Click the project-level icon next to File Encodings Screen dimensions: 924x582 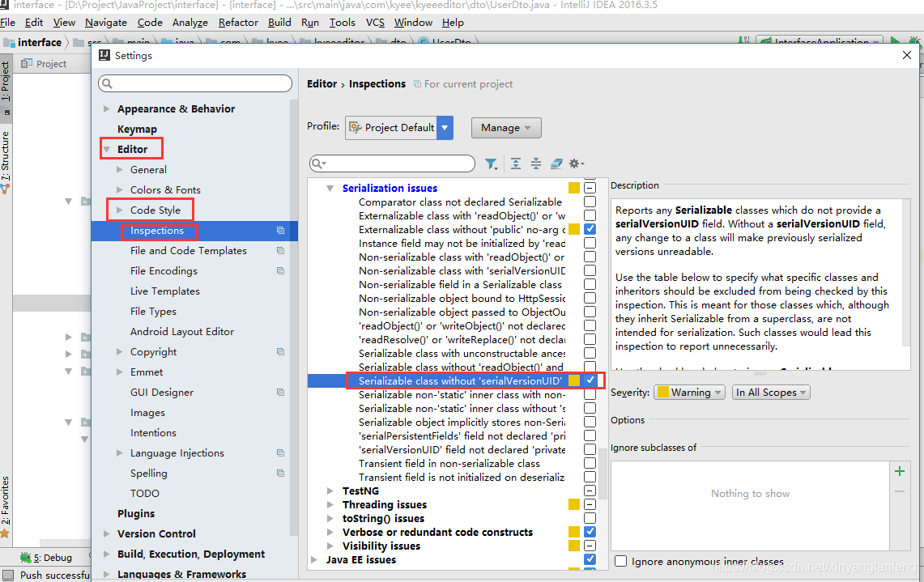(x=280, y=271)
